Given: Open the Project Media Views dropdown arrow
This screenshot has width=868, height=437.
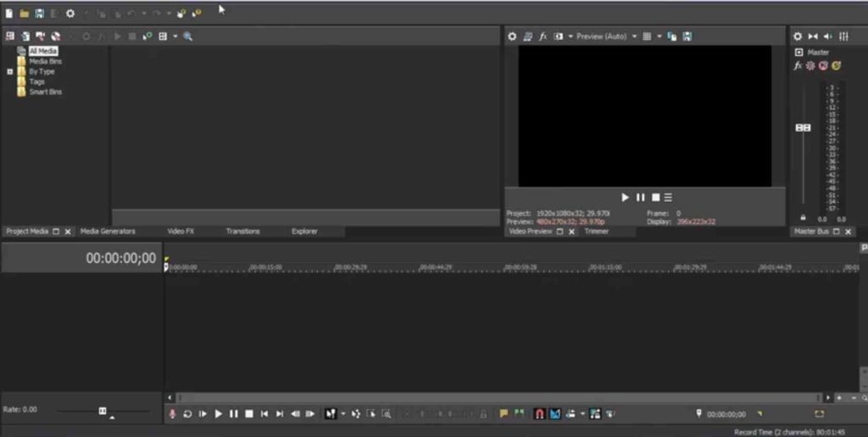Looking at the screenshot, I should point(175,36).
